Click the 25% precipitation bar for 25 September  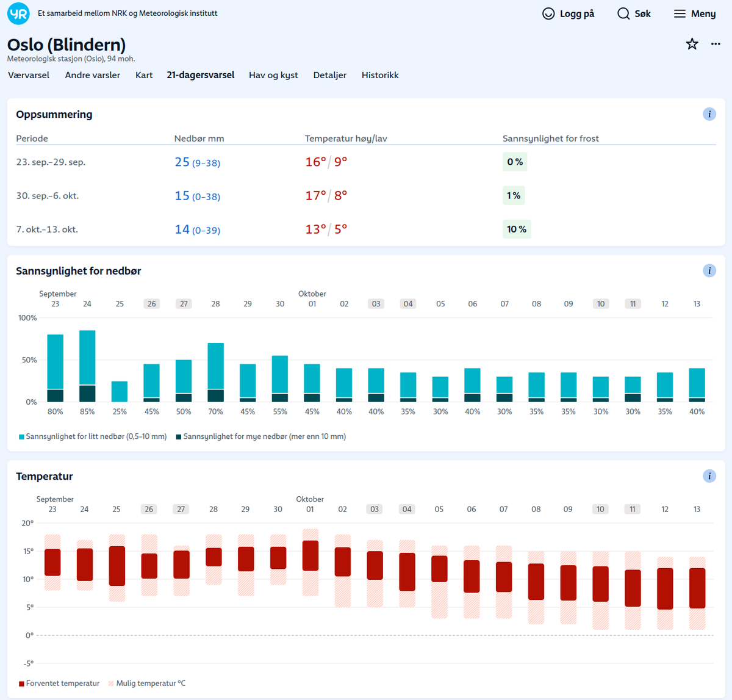tap(120, 391)
